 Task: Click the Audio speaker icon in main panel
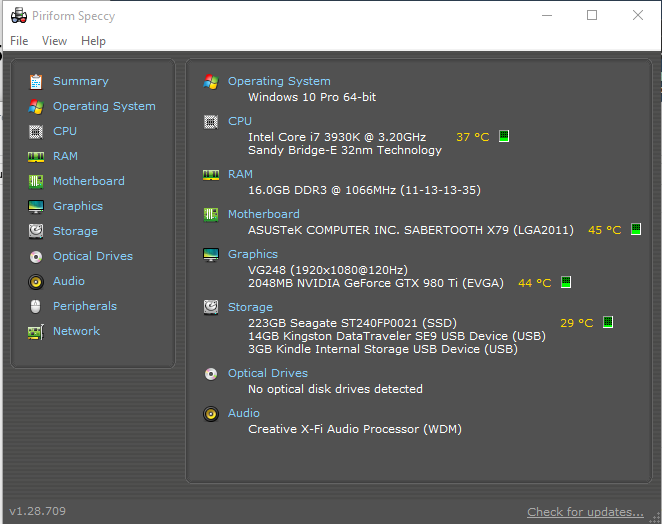click(211, 414)
